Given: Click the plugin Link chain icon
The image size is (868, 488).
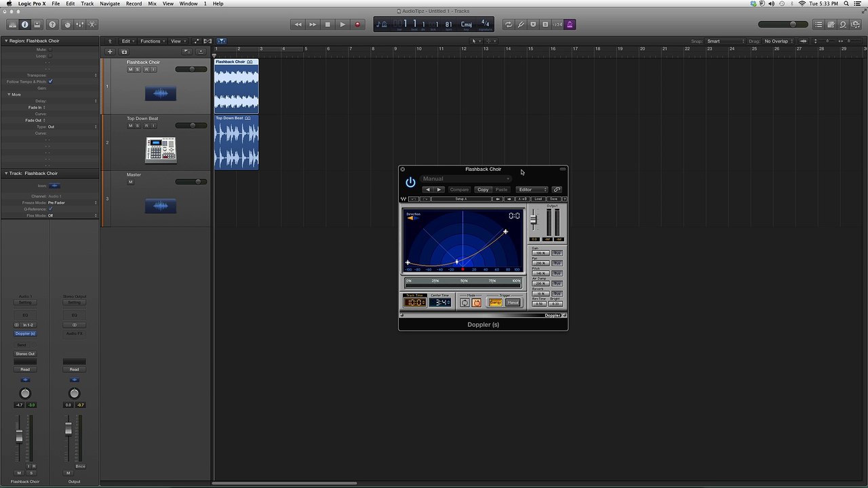Looking at the screenshot, I should (557, 190).
